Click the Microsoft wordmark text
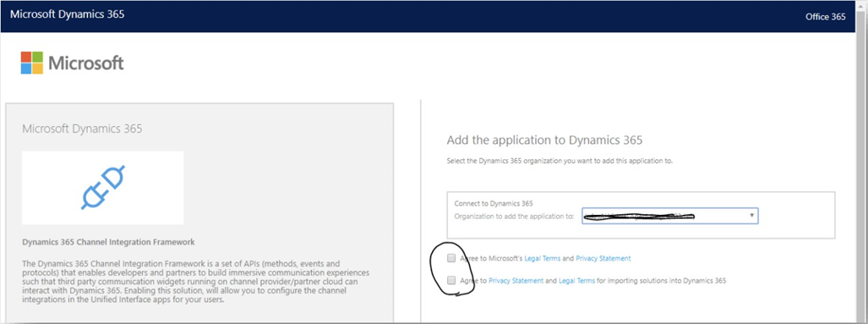This screenshot has height=324, width=868. click(86, 63)
